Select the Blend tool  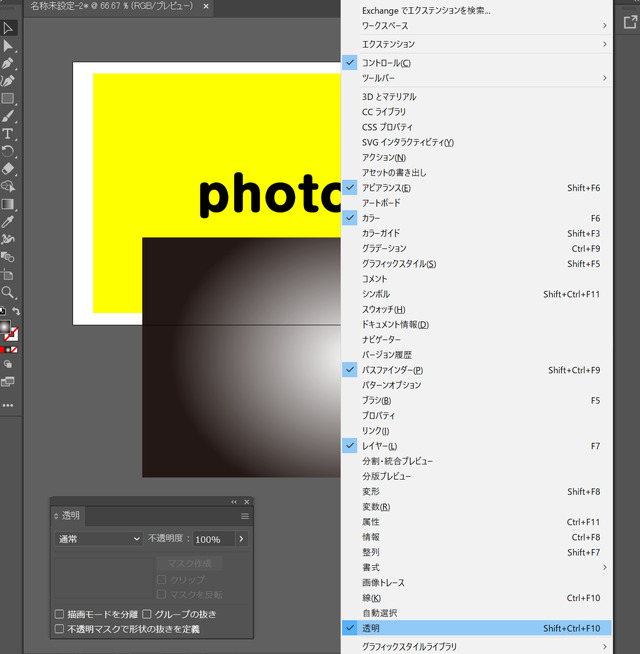[8, 257]
